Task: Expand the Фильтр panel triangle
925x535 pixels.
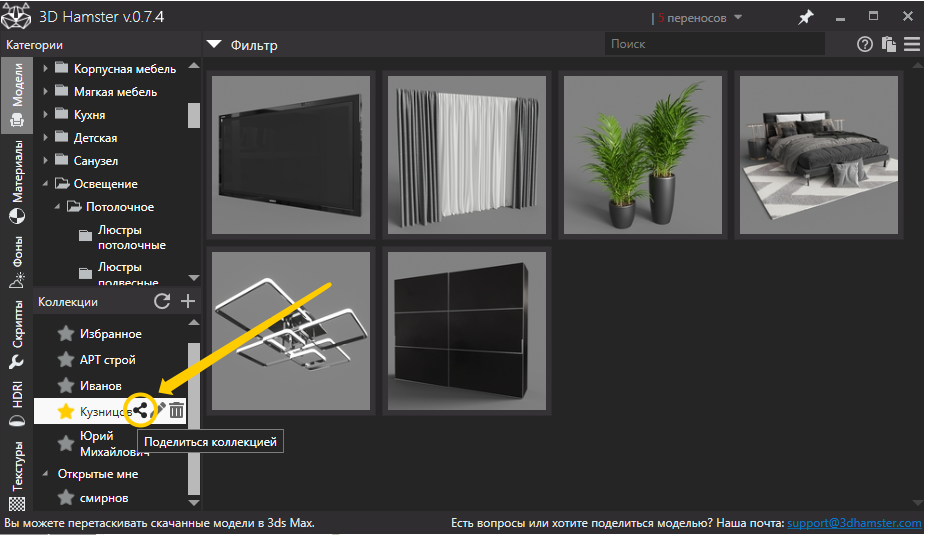Action: 214,44
